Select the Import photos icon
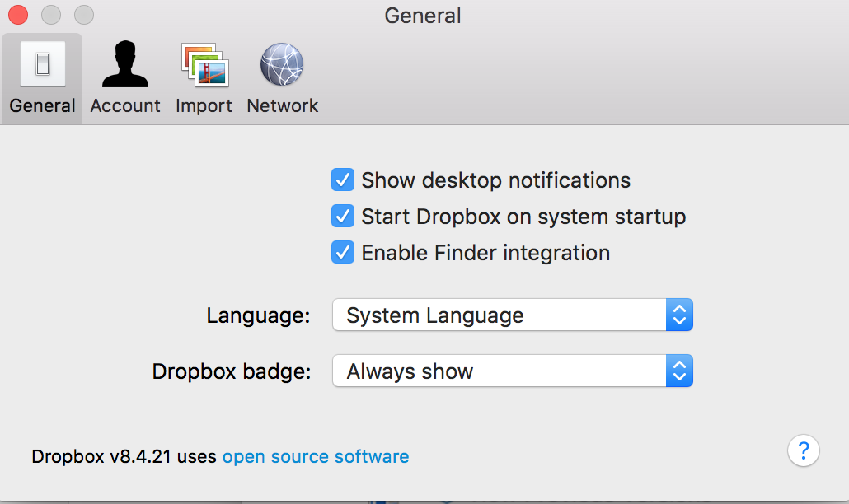 tap(204, 64)
